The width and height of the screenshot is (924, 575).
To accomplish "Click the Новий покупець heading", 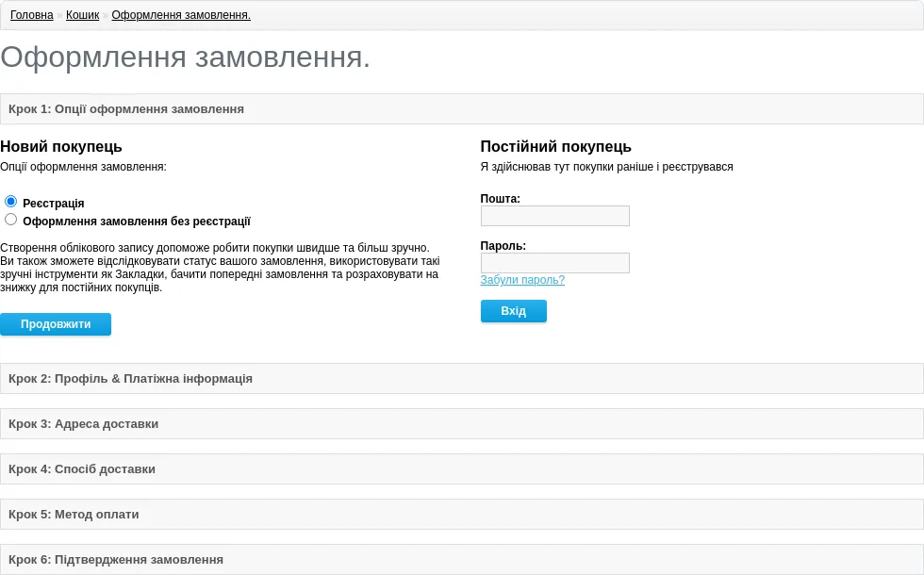I will point(61,146).
